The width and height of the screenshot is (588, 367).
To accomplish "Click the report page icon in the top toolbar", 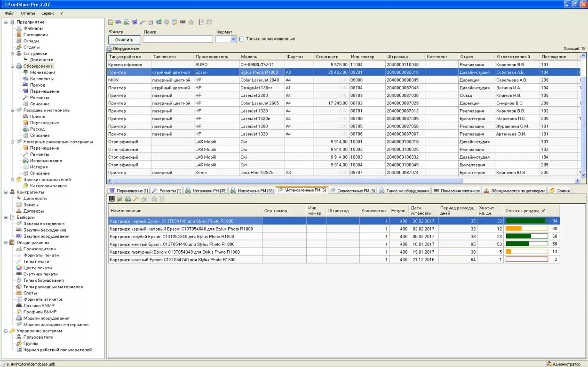I will (x=201, y=22).
